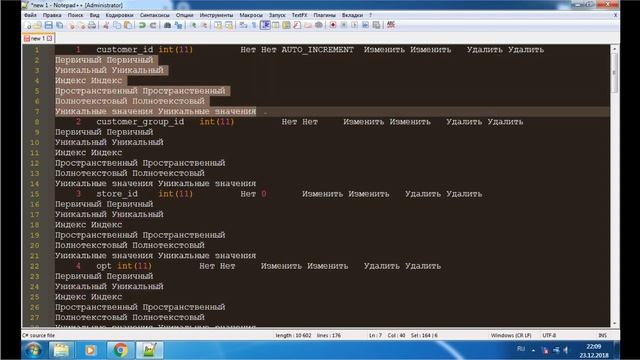
Task: Toggle the Function List panel icon
Action: coord(297,25)
